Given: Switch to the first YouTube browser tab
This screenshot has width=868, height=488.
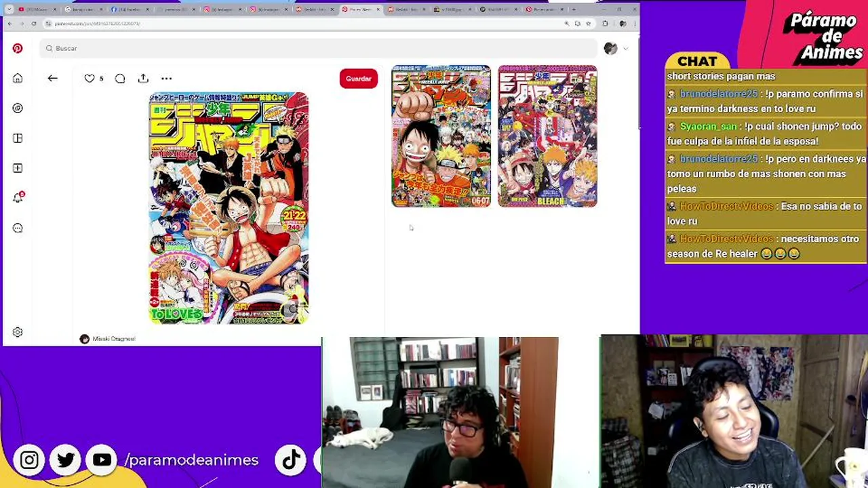Looking at the screenshot, I should (x=39, y=9).
